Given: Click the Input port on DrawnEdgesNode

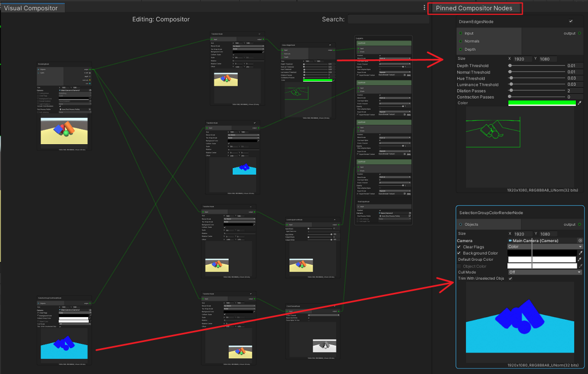Looking at the screenshot, I should click(461, 33).
